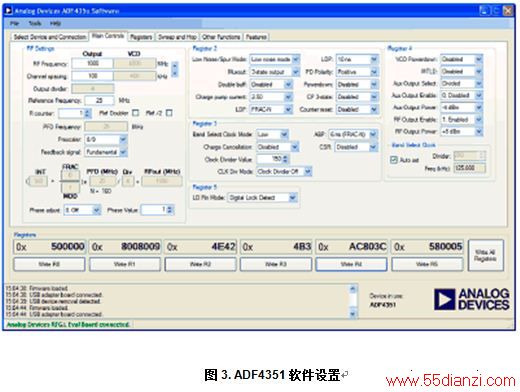
Task: Open the LD Pin Mode dropdown
Action: click(x=292, y=198)
